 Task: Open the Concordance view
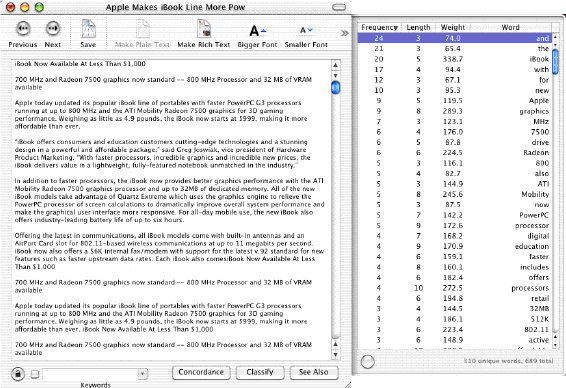click(201, 372)
